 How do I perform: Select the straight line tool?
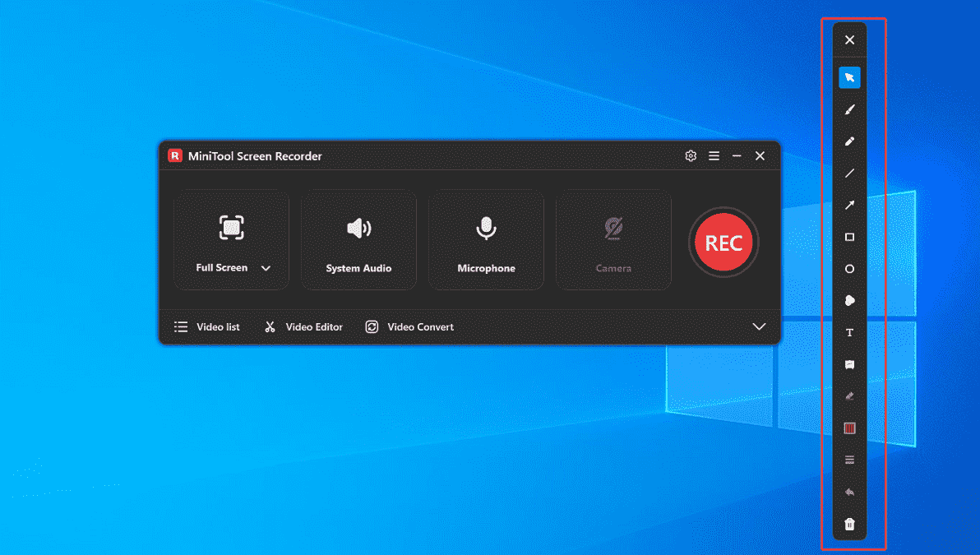849,173
